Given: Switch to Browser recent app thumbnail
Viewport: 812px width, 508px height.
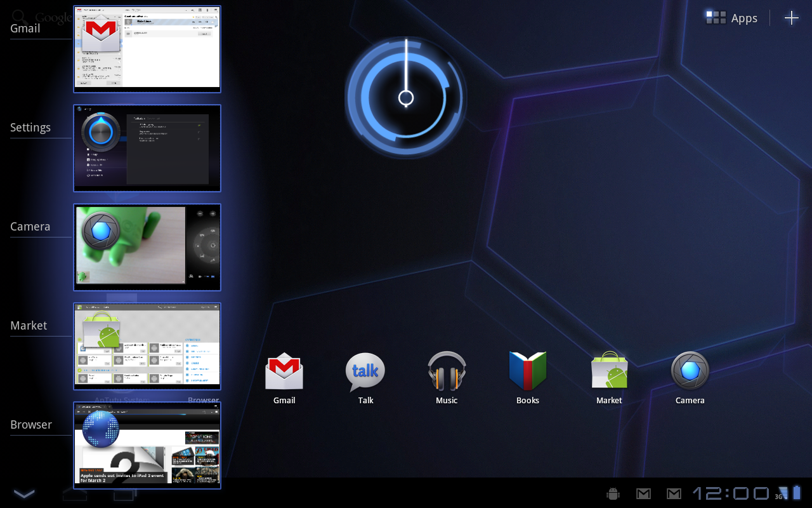Looking at the screenshot, I should coord(147,445).
